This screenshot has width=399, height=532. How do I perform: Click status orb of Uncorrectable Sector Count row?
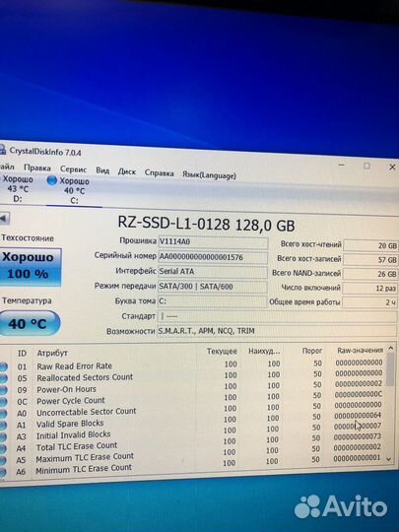[x=3, y=413]
